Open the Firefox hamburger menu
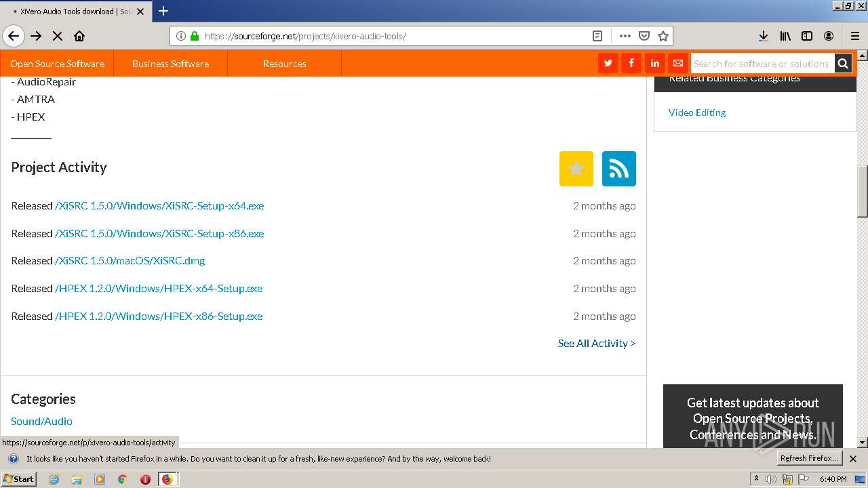The height and width of the screenshot is (488, 868). [854, 36]
